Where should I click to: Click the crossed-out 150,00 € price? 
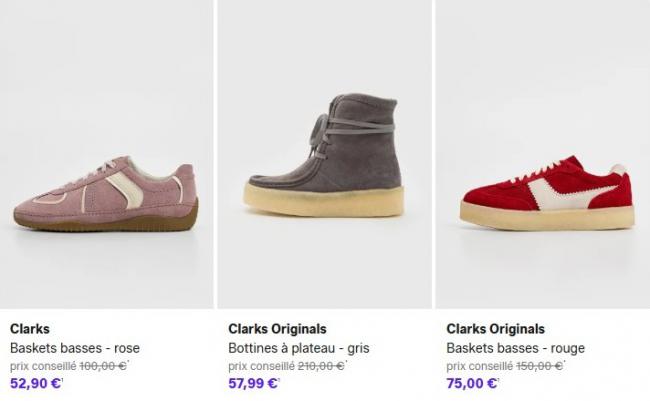tap(539, 366)
